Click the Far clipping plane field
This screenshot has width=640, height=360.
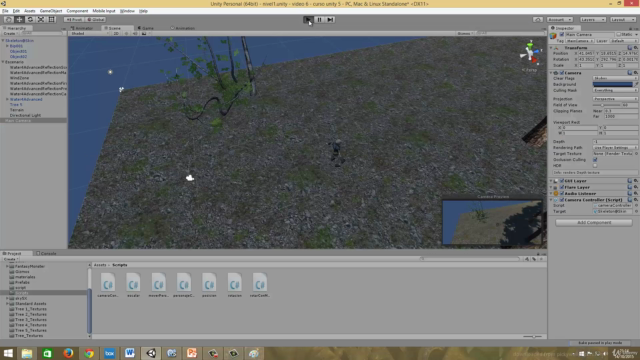click(x=620, y=116)
